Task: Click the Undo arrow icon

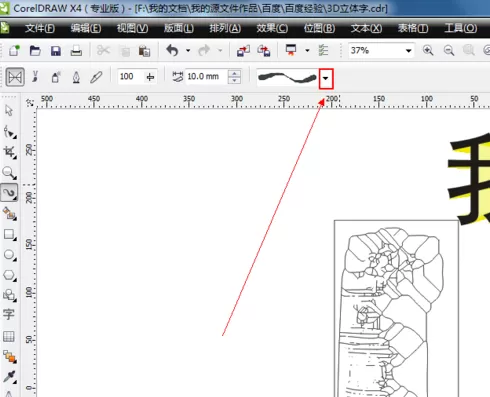Action: [x=173, y=51]
